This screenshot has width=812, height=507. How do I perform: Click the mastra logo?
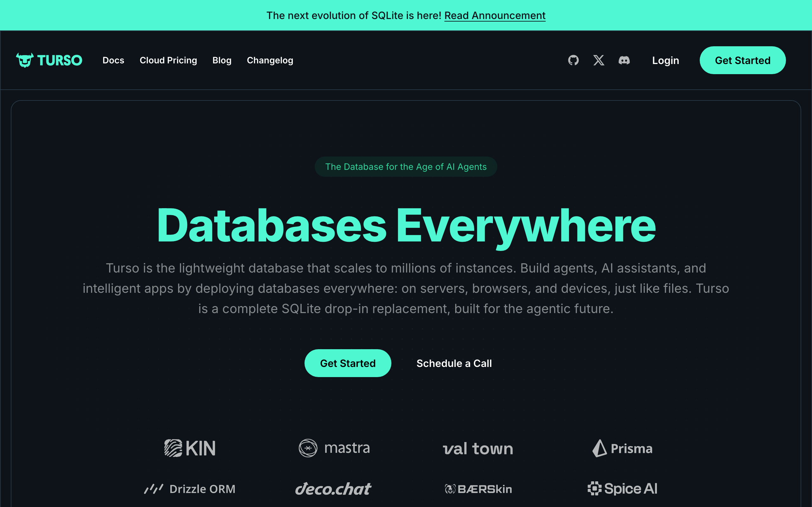pyautogui.click(x=334, y=448)
